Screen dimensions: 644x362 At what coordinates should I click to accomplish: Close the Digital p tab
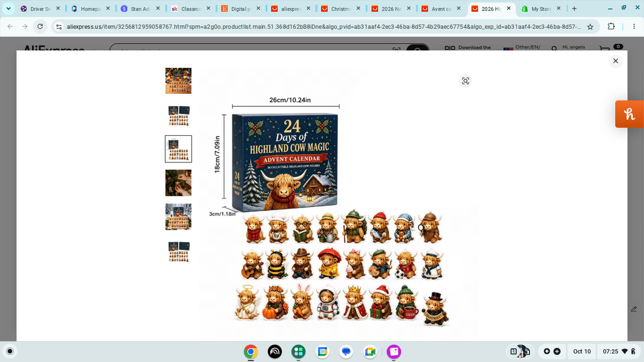point(258,9)
